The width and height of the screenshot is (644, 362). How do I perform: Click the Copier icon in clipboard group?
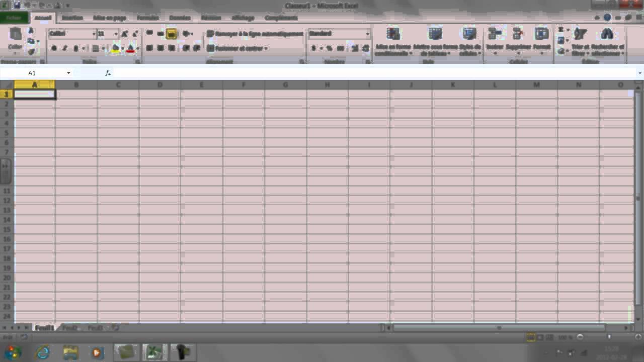[31, 41]
